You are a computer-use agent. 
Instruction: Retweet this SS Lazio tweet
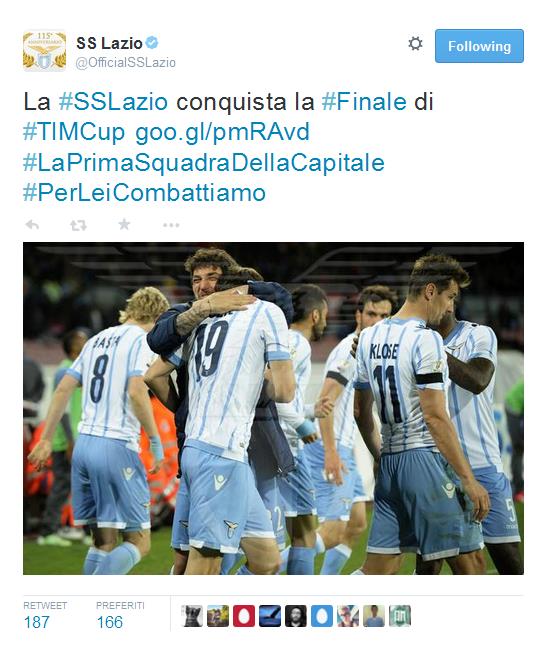(78, 225)
